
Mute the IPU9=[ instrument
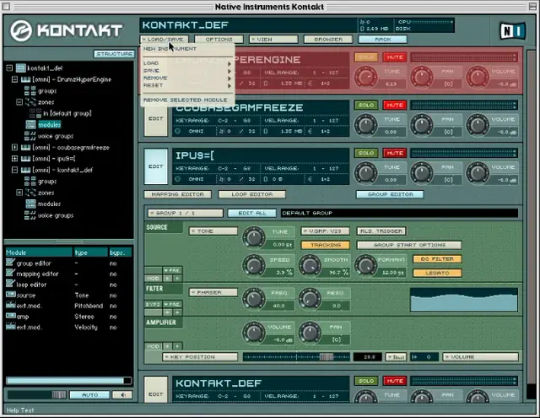coord(395,153)
